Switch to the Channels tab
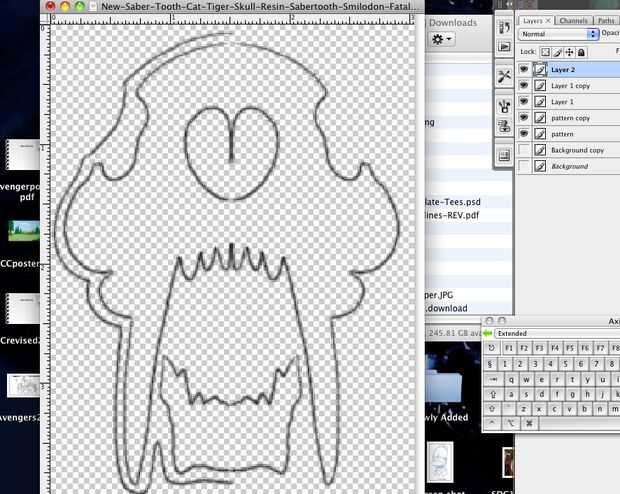Image resolution: width=620 pixels, height=494 pixels. click(573, 21)
